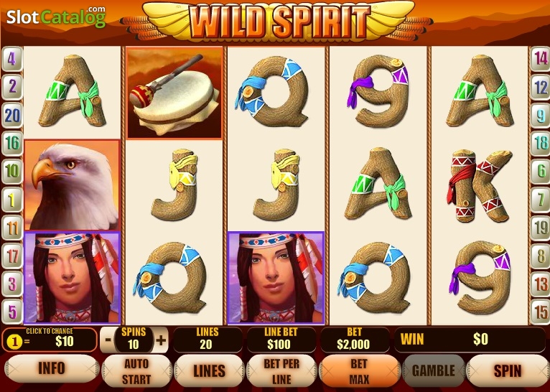Hit the BET MAX button
The image size is (550, 392).
[359, 371]
